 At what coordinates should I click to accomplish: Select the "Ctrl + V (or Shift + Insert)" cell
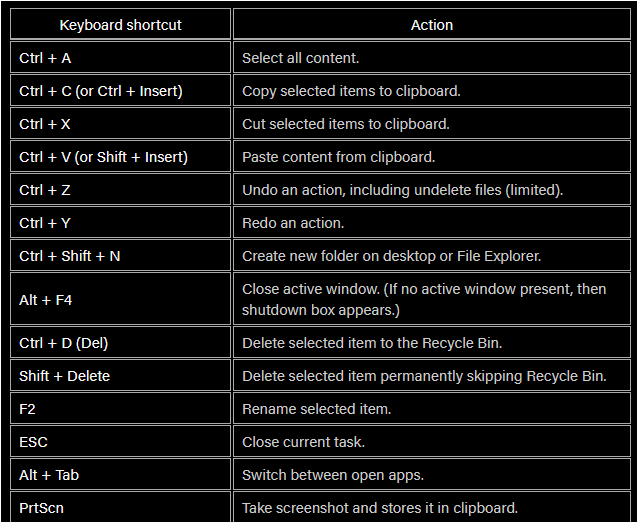pyautogui.click(x=103, y=157)
